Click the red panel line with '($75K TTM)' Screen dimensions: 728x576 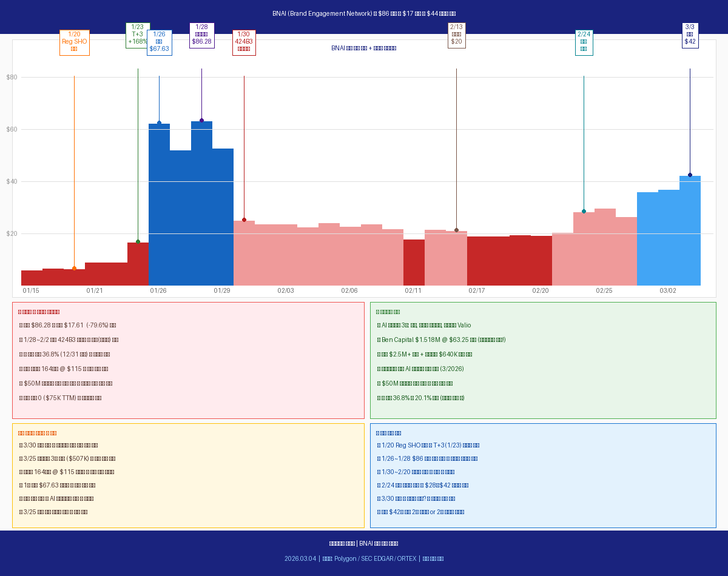pos(60,398)
